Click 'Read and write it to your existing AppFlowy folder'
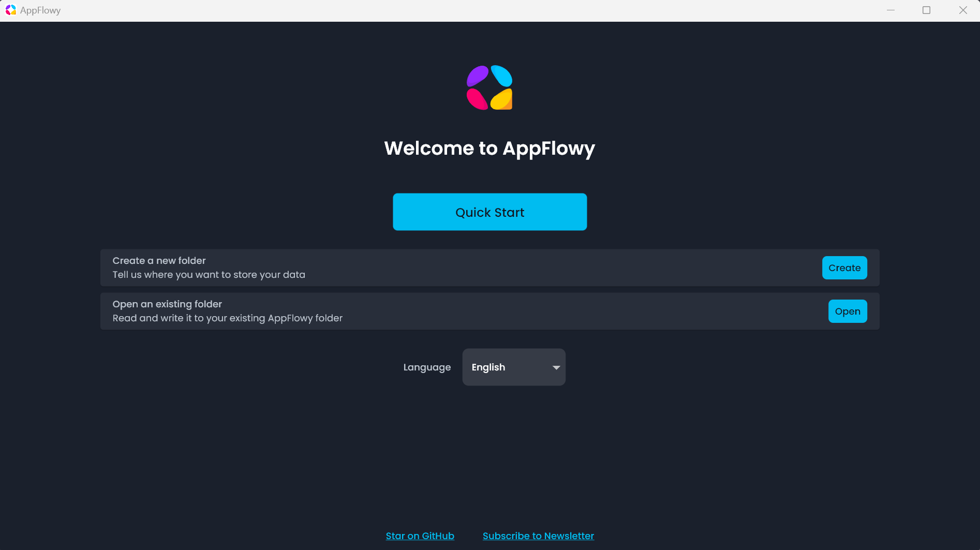Viewport: 980px width, 550px height. coord(227,318)
